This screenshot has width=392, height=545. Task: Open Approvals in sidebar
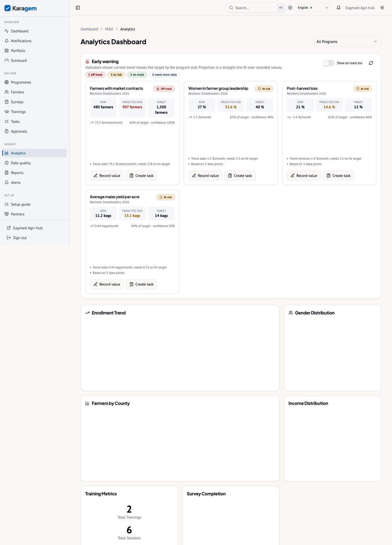[34, 131]
